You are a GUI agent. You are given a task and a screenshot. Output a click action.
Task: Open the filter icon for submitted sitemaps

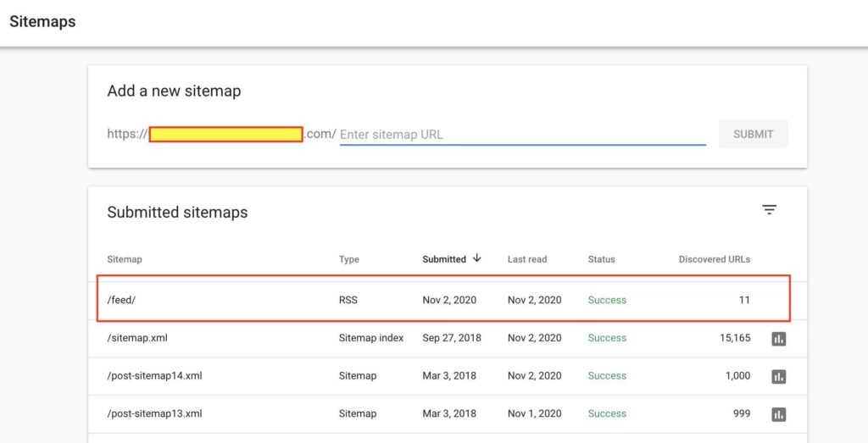coord(769,210)
